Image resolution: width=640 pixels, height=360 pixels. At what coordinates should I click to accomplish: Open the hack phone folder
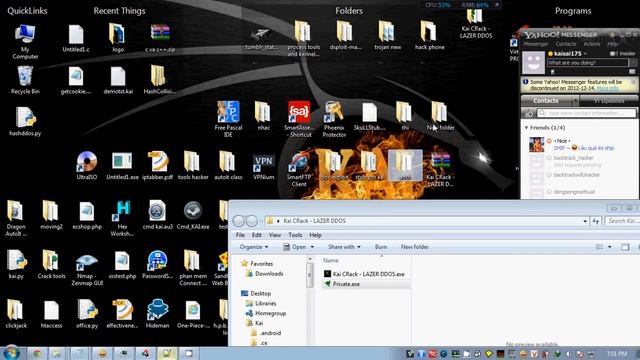pos(429,36)
